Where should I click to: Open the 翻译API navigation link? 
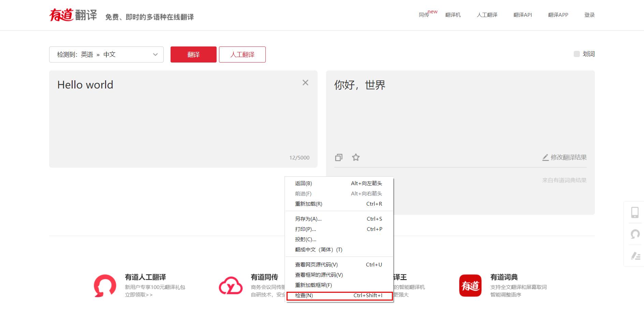click(523, 15)
